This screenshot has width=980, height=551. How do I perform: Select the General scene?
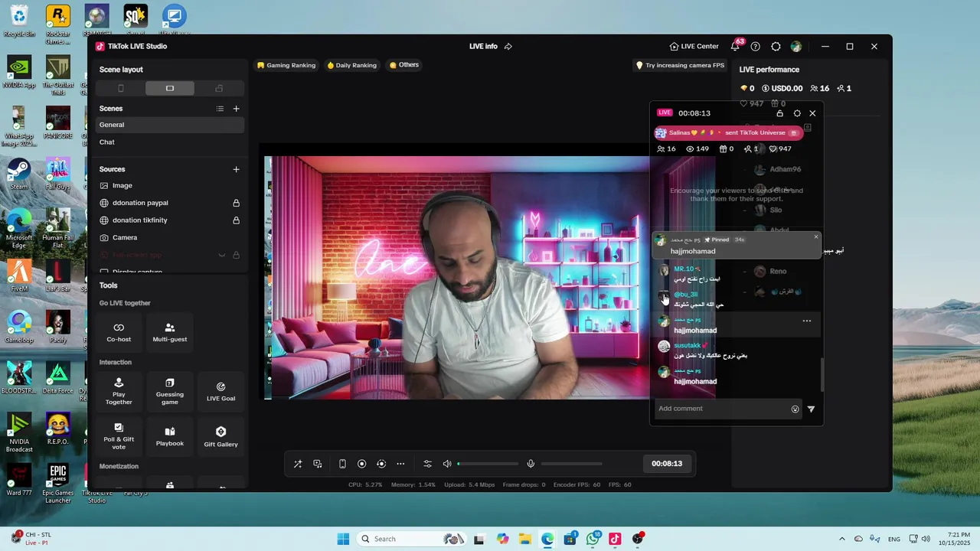(x=170, y=125)
